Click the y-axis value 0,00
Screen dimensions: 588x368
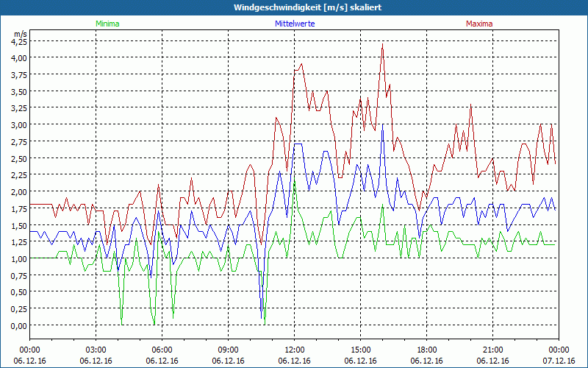[19, 326]
